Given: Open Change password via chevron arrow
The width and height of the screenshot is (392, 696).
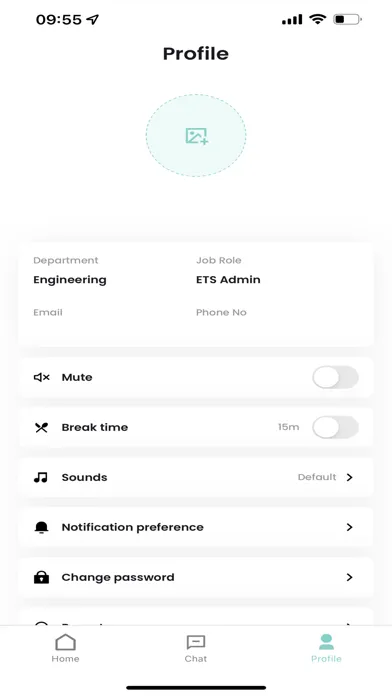Looking at the screenshot, I should pyautogui.click(x=350, y=577).
